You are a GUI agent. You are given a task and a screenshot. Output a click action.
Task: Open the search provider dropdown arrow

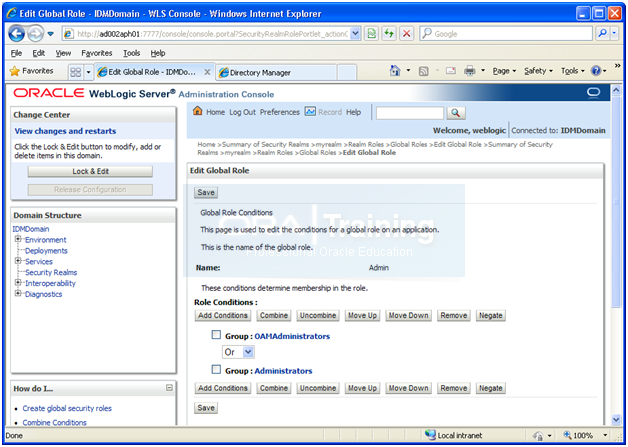614,34
